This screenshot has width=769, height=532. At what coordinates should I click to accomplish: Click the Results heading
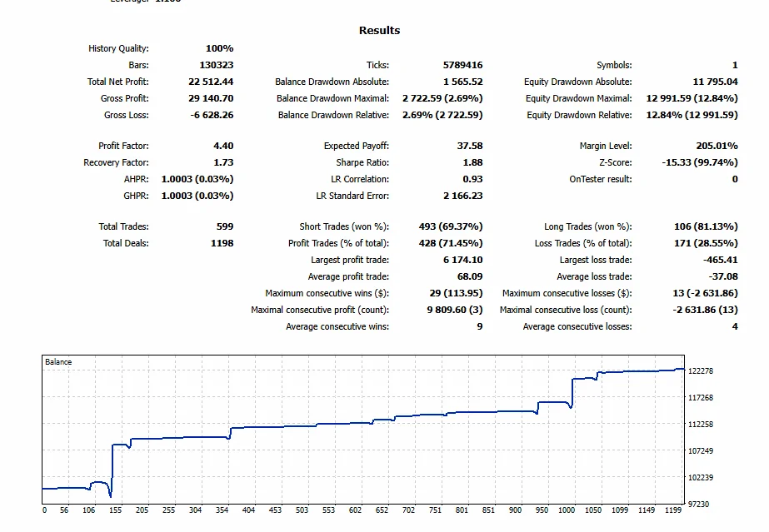[380, 30]
